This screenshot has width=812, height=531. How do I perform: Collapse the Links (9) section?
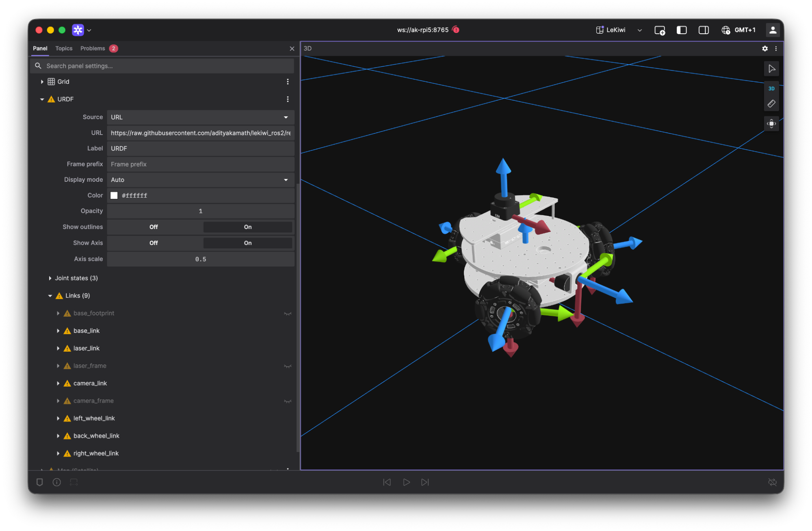(x=50, y=296)
